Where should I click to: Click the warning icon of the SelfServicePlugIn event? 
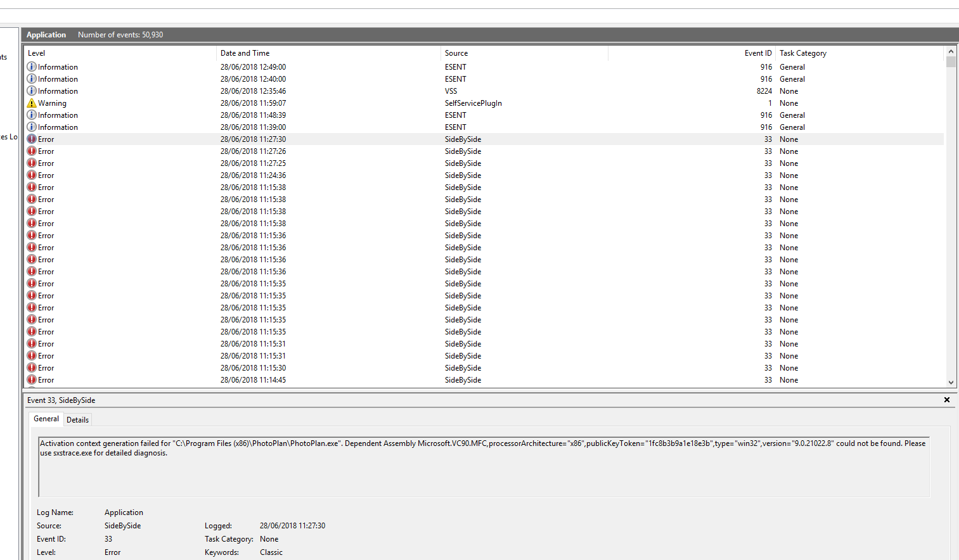coord(32,103)
